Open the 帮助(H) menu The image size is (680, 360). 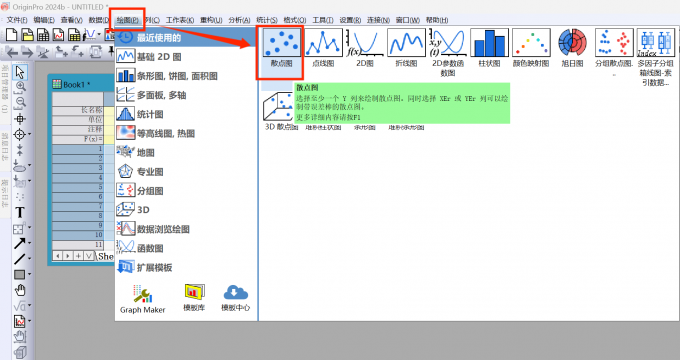(x=437, y=20)
